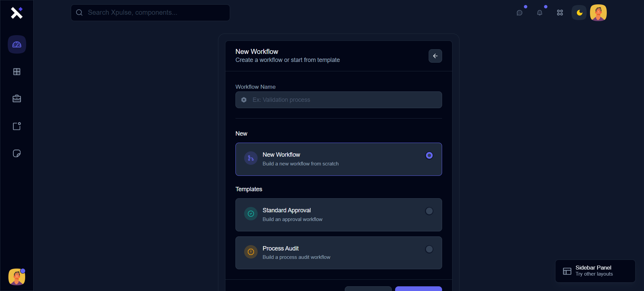644x291 pixels.
Task: Choose the Standard Approval template radio button
Action: tap(429, 211)
